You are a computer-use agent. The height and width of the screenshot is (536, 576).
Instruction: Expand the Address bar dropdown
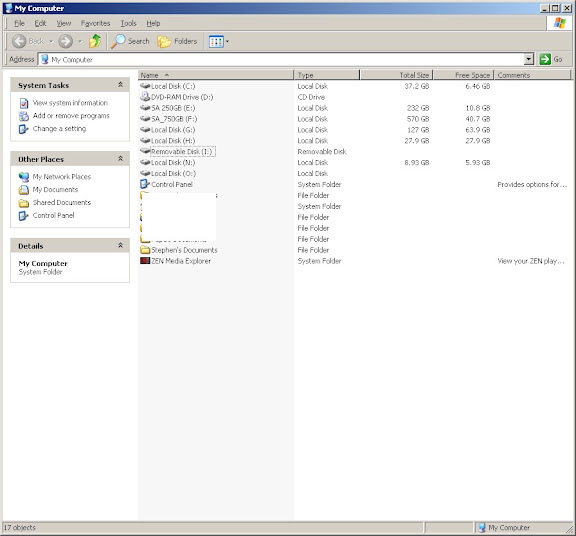point(528,59)
